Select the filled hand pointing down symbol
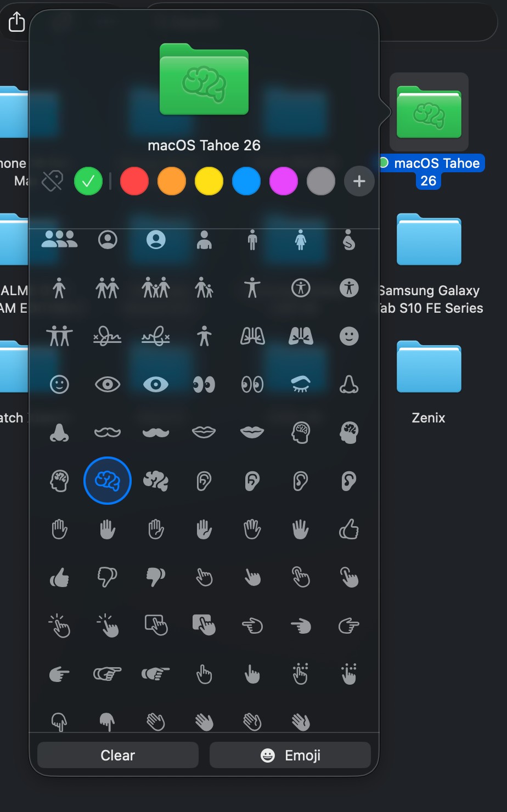The height and width of the screenshot is (812, 507). coord(108,721)
